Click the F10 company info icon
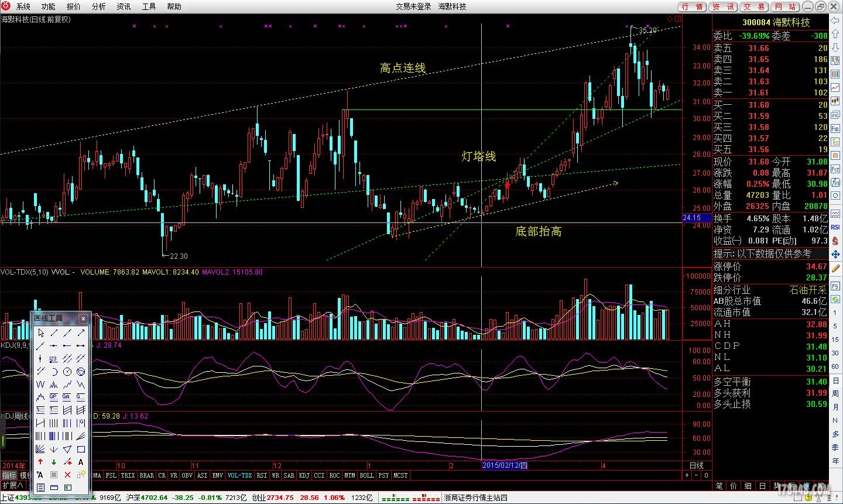The height and width of the screenshot is (504, 843). (835, 129)
